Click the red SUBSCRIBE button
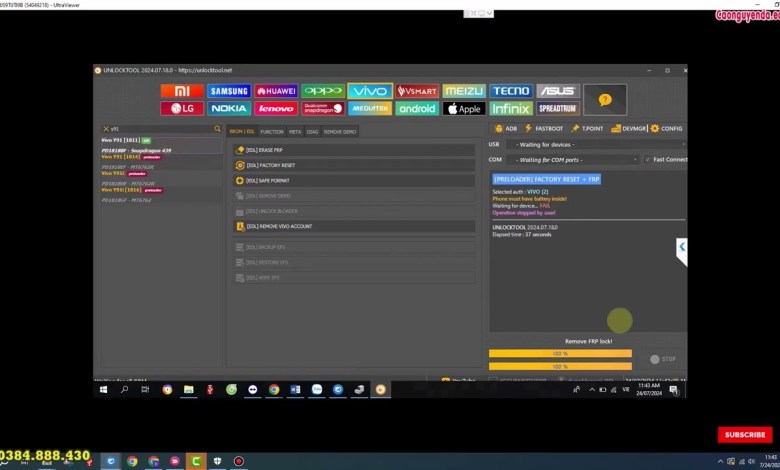Viewport: 780px width, 470px height. (x=745, y=435)
